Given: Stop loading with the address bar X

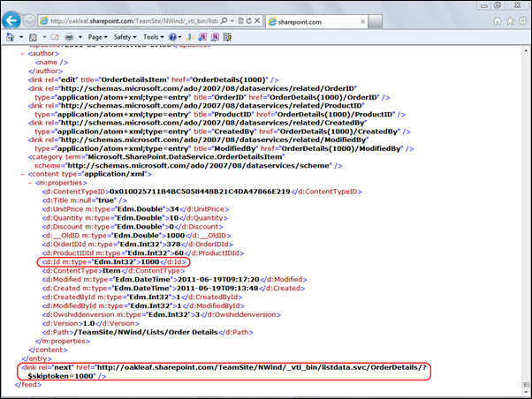Looking at the screenshot, I should click(x=257, y=20).
